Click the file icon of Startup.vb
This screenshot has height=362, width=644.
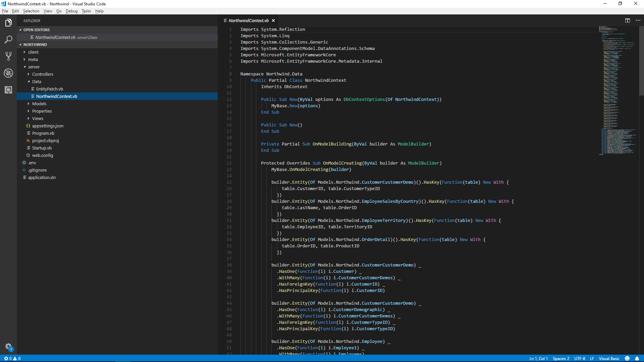point(29,148)
